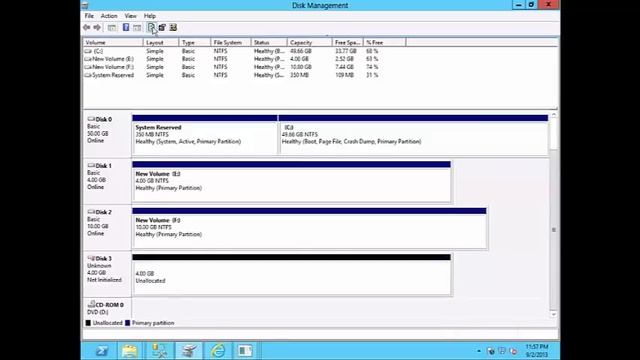Toggle the Show/Hide Action Pane toolbar icon
The image size is (640, 360).
coord(137,27)
